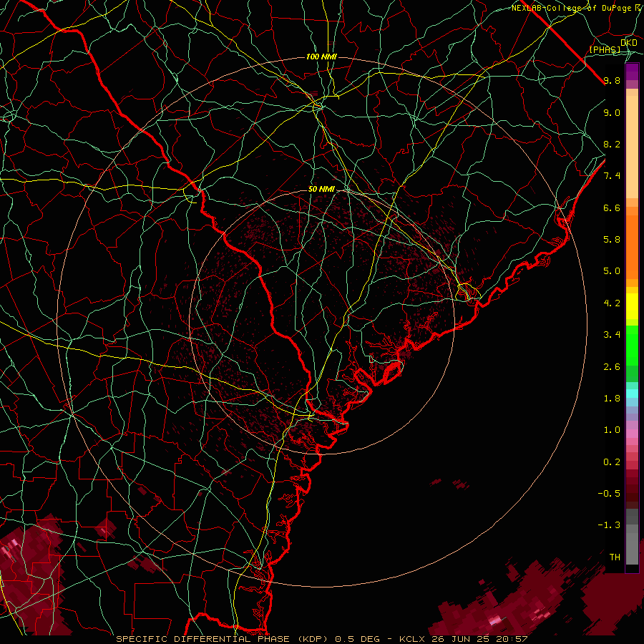
Task: Click the 4.2 scale value
Action: (x=612, y=303)
